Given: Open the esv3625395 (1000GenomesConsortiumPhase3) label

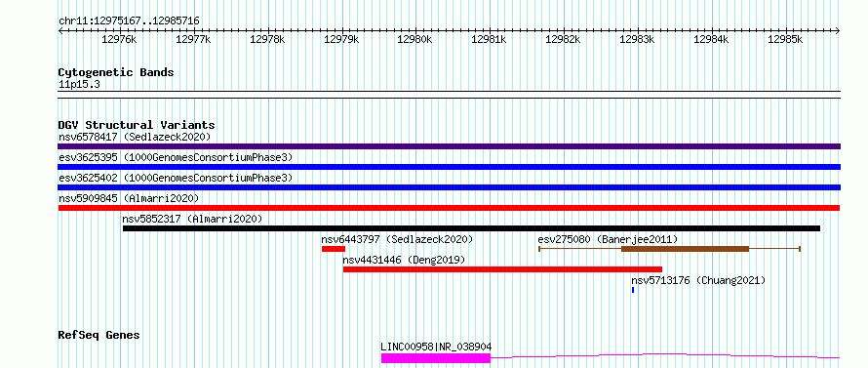Looking at the screenshot, I should pyautogui.click(x=175, y=157).
